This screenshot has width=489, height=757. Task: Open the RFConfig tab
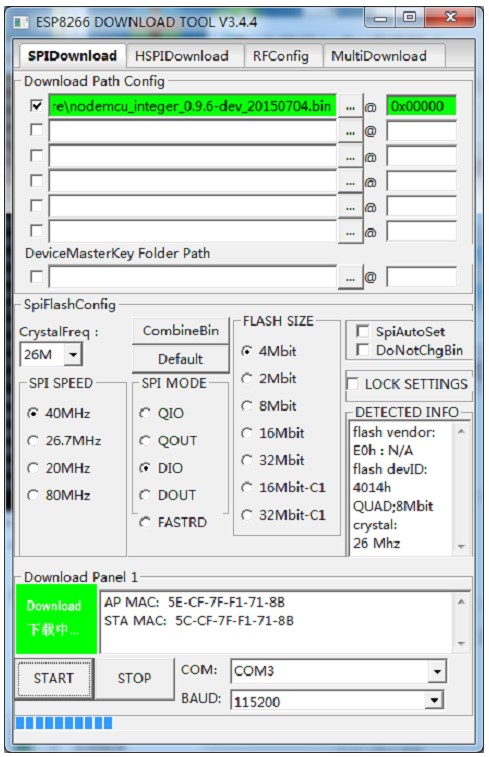click(281, 56)
